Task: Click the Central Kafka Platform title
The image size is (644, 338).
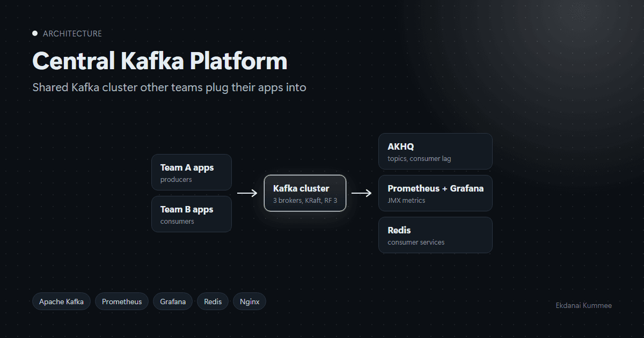Action: click(x=160, y=61)
